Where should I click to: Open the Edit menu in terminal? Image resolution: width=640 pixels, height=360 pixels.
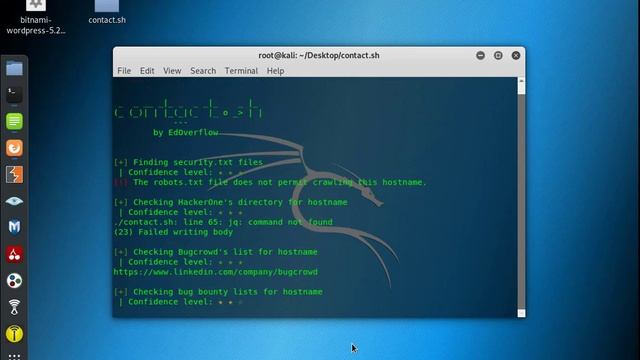[147, 71]
